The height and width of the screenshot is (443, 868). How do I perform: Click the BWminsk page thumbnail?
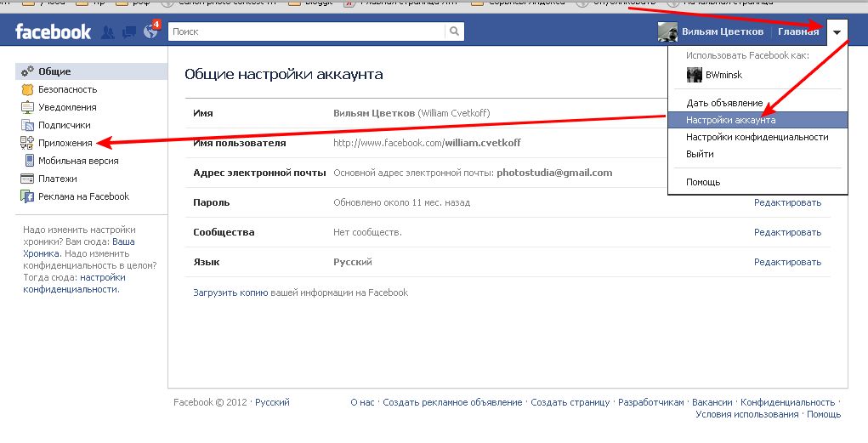[695, 75]
